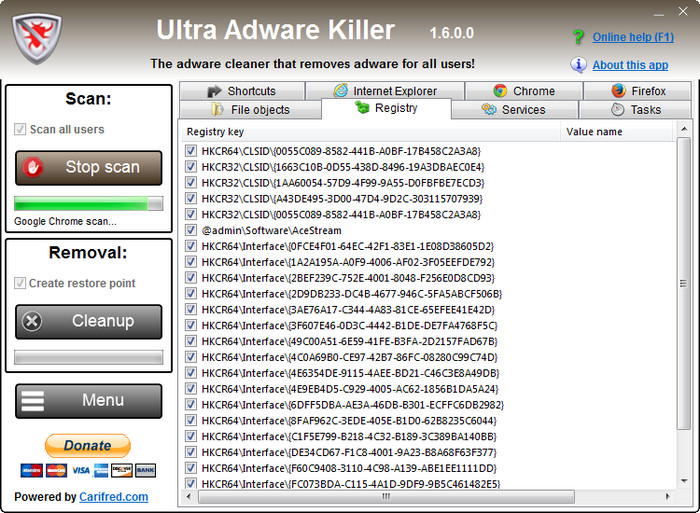Click the green scan progress bar
This screenshot has width=700, height=513.
coord(88,203)
